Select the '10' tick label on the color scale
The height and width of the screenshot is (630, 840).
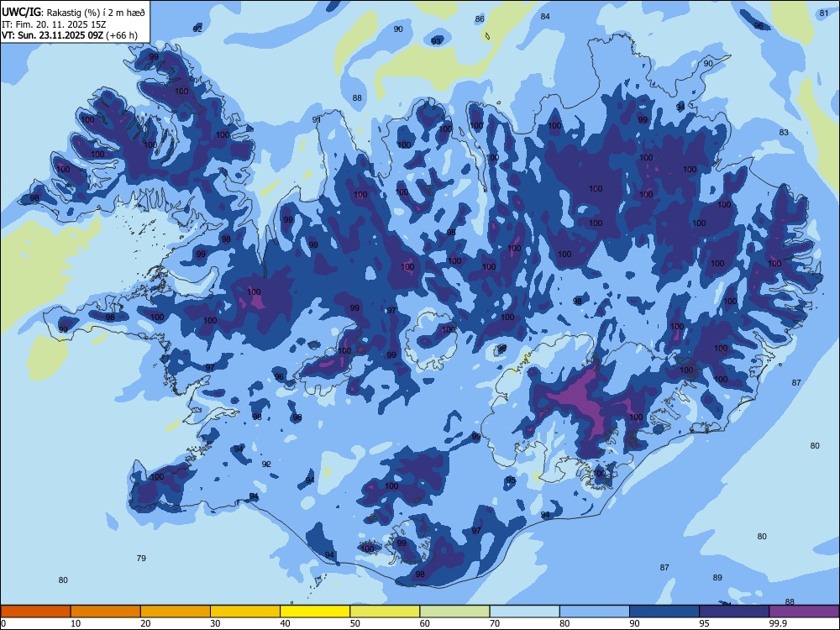click(76, 623)
